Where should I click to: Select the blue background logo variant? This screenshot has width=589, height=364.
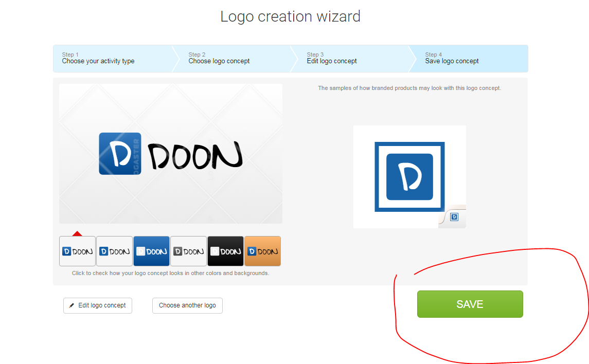coord(151,251)
